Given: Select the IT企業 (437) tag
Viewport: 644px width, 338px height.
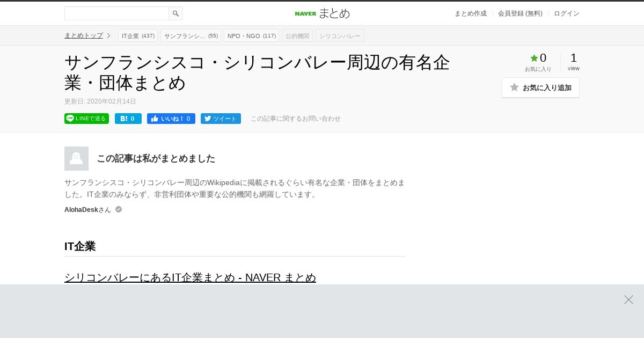Looking at the screenshot, I should [x=138, y=36].
